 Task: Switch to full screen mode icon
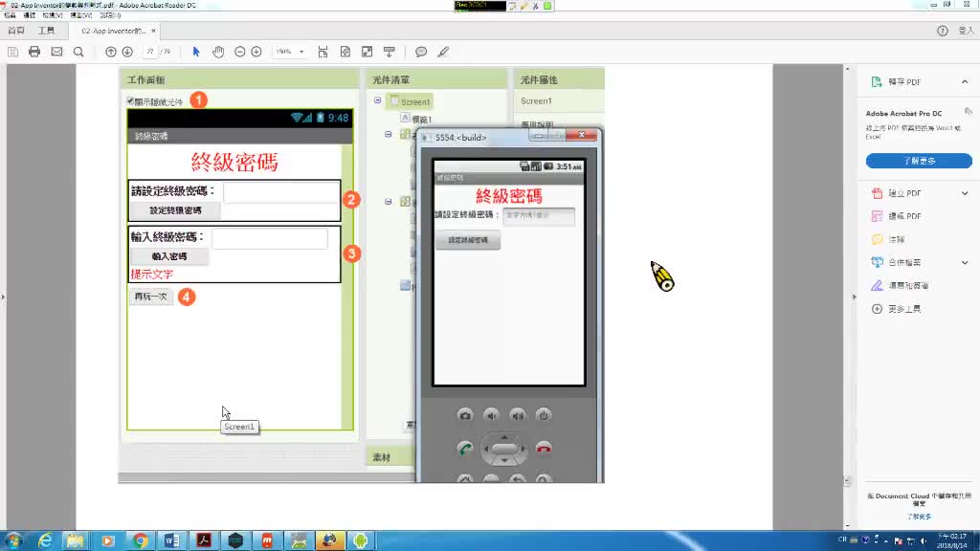(367, 52)
